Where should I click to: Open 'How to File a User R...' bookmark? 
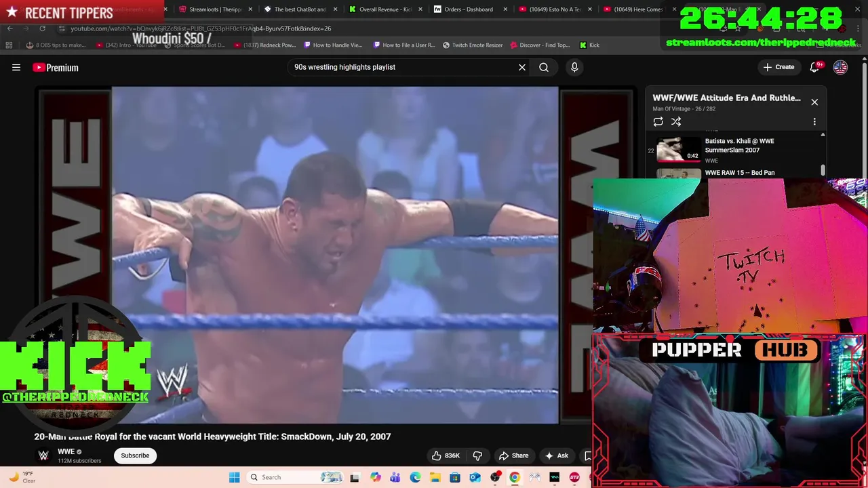pos(404,45)
